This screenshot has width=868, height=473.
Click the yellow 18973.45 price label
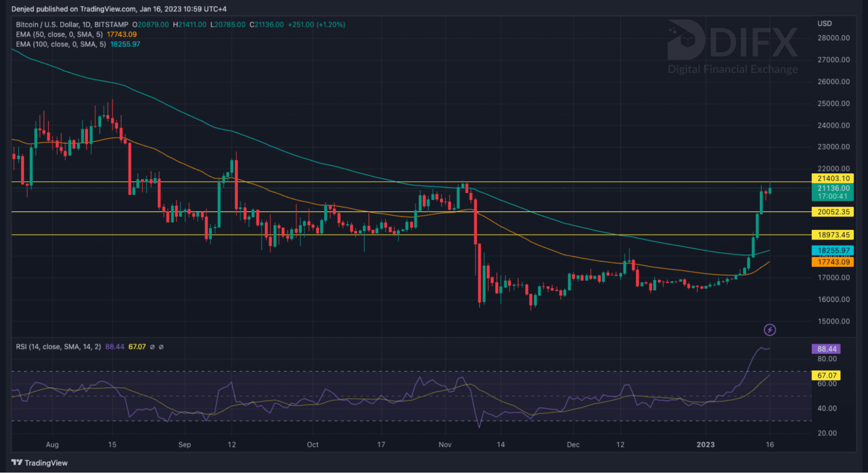click(832, 235)
